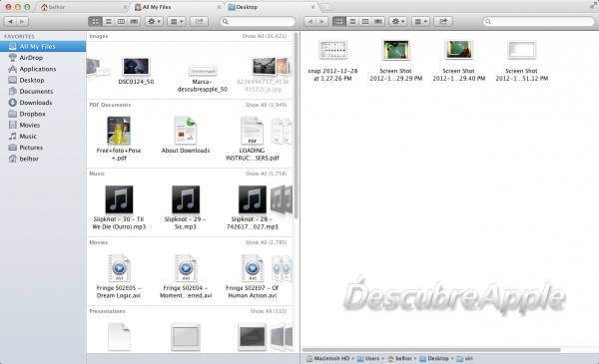Select Screen Shot 2012-1...51.12 PM
Image resolution: width=599 pixels, height=364 pixels.
522,61
